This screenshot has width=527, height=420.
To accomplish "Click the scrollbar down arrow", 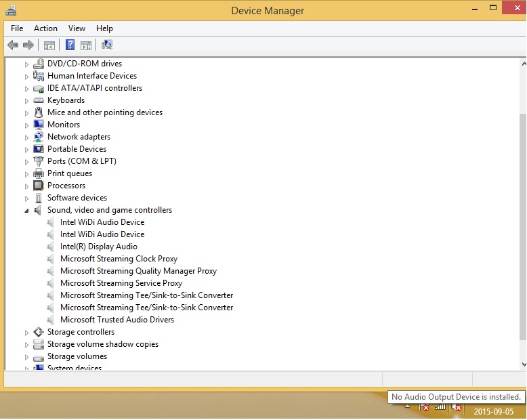I will tap(524, 364).
